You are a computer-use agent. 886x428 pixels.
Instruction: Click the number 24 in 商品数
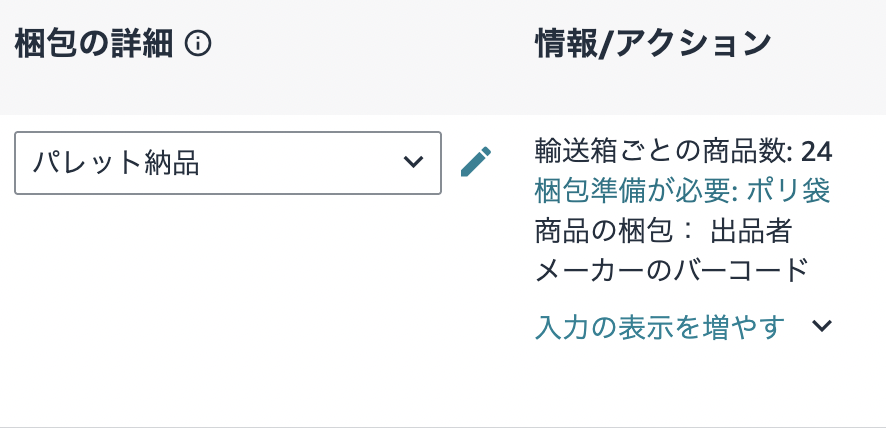coord(817,152)
